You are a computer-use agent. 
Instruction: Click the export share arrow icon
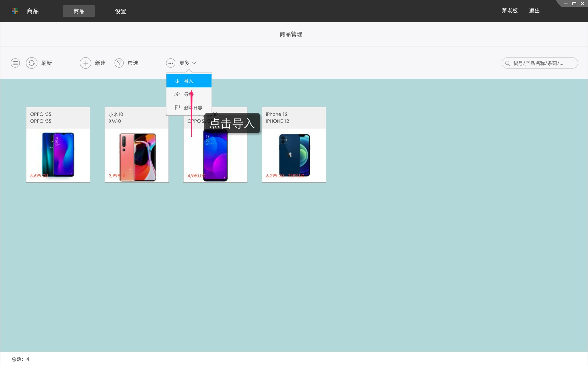tap(177, 94)
